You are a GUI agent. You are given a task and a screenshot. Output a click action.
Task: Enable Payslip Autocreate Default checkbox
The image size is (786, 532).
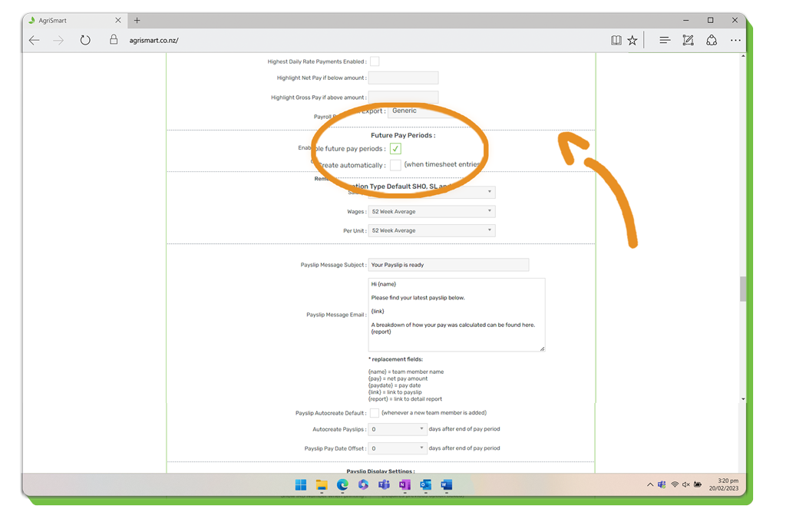(374, 413)
